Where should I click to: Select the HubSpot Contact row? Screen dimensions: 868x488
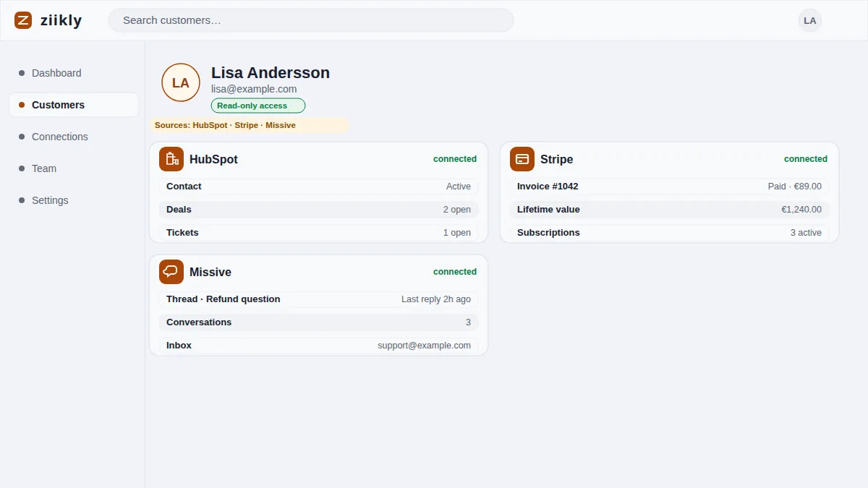(318, 187)
